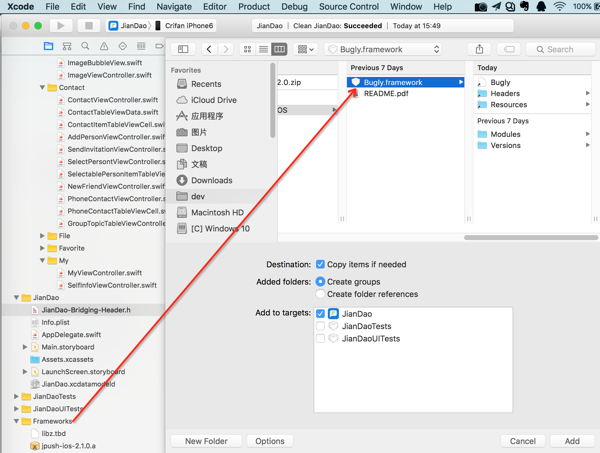Open the Source Control menu
The height and width of the screenshot is (453, 600).
349,7
